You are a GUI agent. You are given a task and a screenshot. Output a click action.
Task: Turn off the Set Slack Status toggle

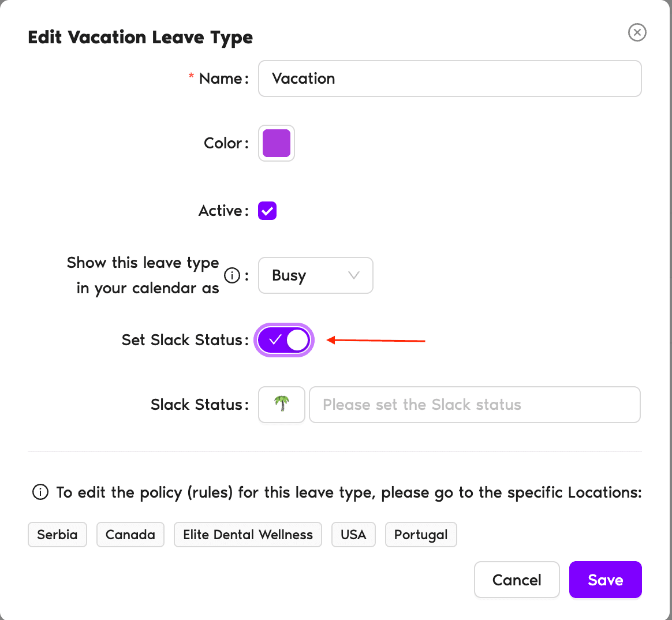point(284,340)
